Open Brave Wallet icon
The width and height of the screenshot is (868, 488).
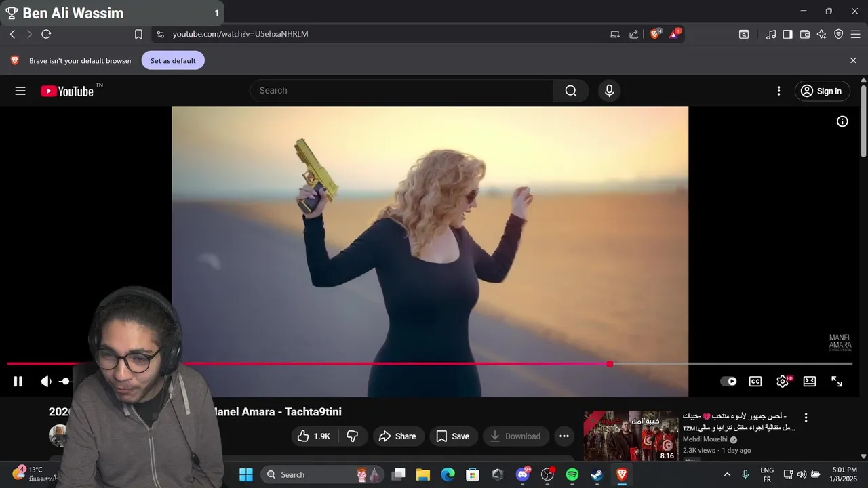[805, 34]
